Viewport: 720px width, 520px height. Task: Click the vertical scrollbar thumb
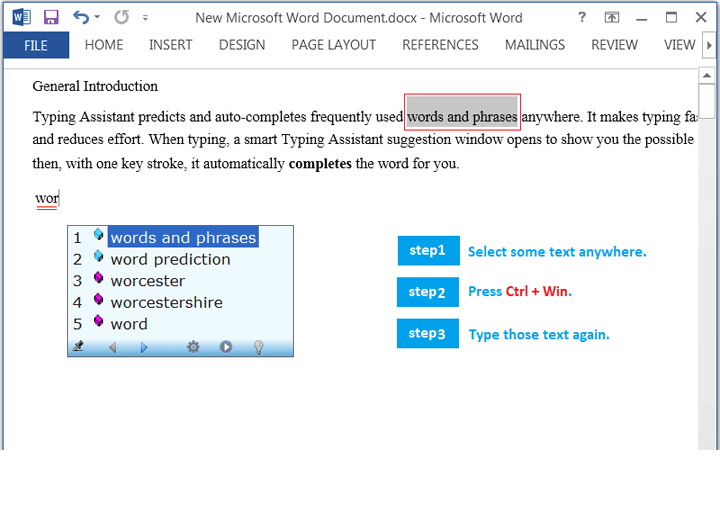(x=707, y=100)
